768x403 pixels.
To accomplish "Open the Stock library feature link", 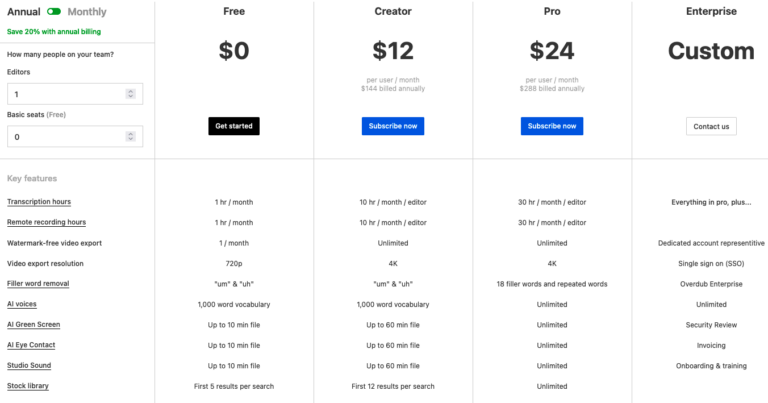I will [28, 385].
